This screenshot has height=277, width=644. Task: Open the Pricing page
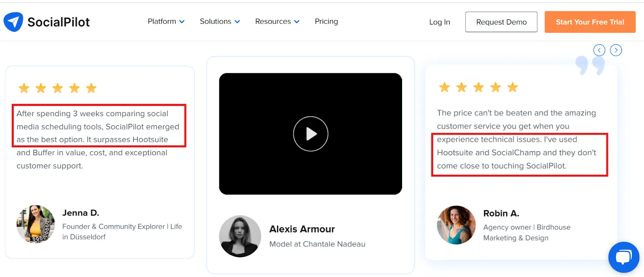pyautogui.click(x=326, y=21)
